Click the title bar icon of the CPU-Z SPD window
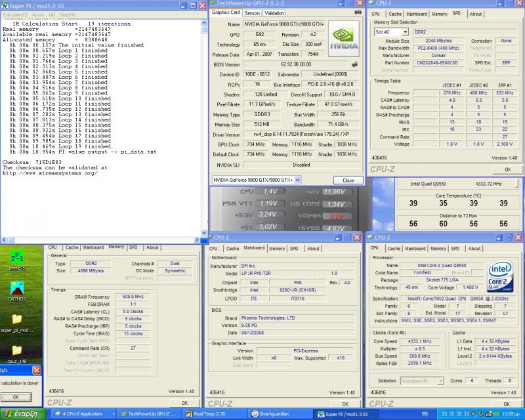 [371, 3]
